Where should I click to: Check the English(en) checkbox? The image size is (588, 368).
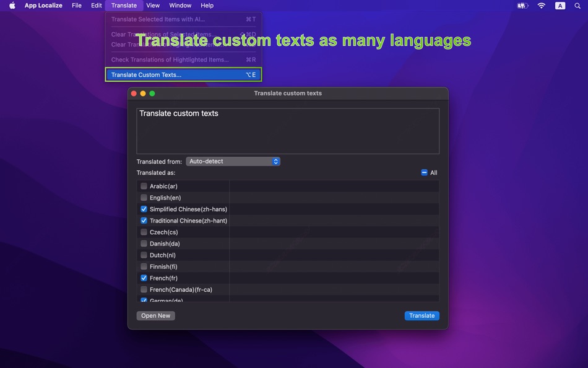(x=144, y=198)
